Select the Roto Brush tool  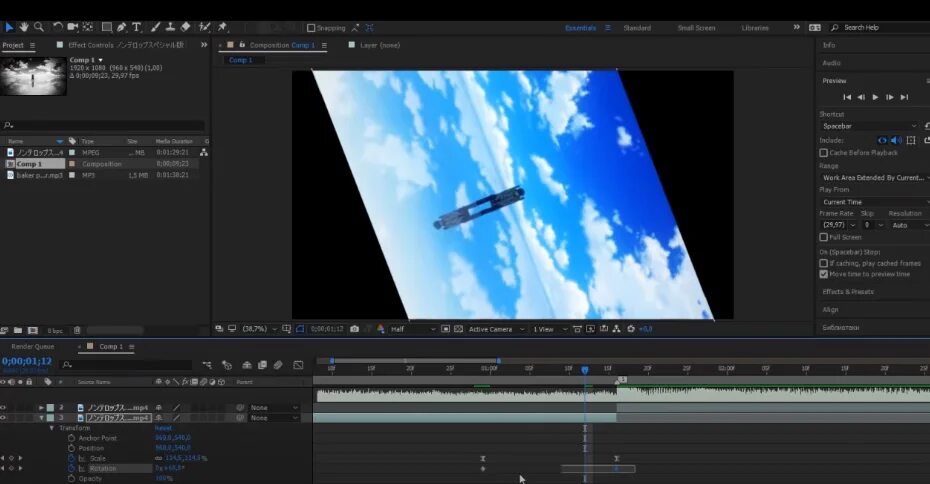[x=205, y=27]
